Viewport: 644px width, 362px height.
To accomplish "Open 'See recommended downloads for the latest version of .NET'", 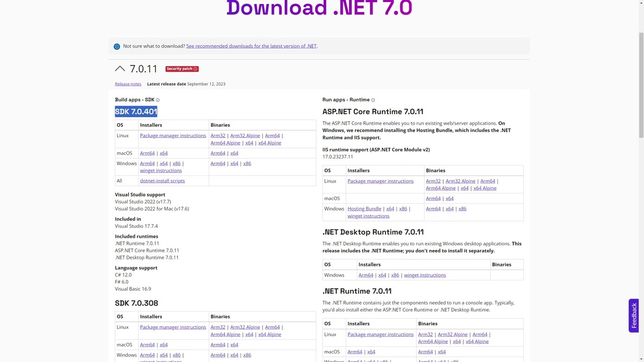I will point(252,46).
